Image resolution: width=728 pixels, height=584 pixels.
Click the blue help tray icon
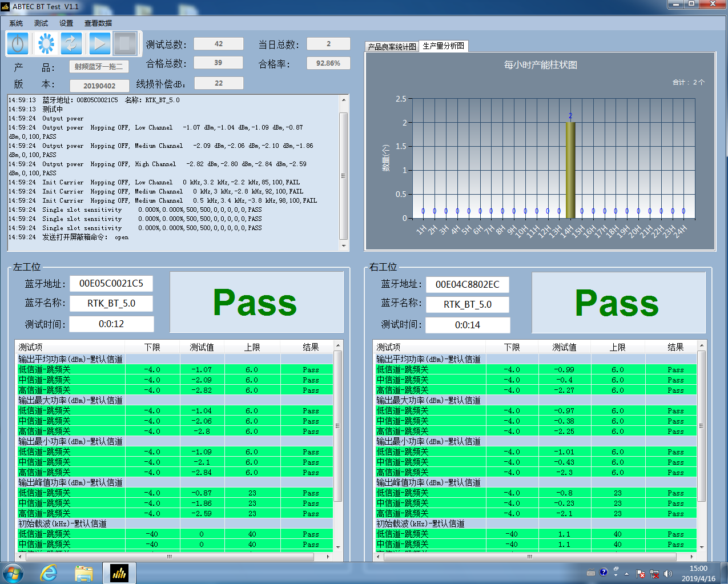pyautogui.click(x=604, y=572)
